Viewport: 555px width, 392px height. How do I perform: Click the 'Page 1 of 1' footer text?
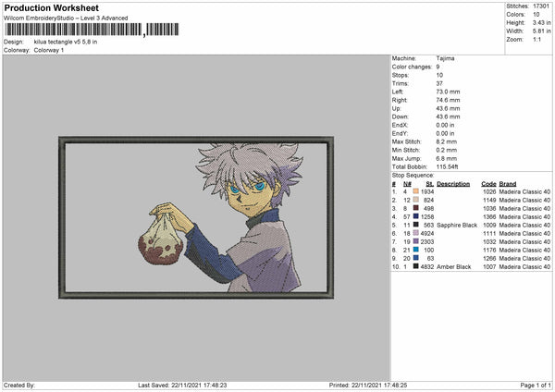coord(536,385)
